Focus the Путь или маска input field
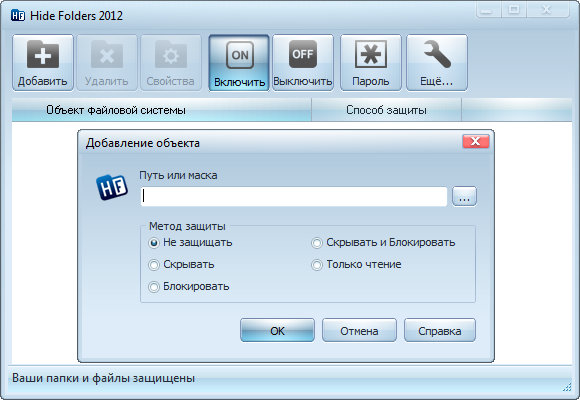The height and width of the screenshot is (400, 580). (294, 196)
